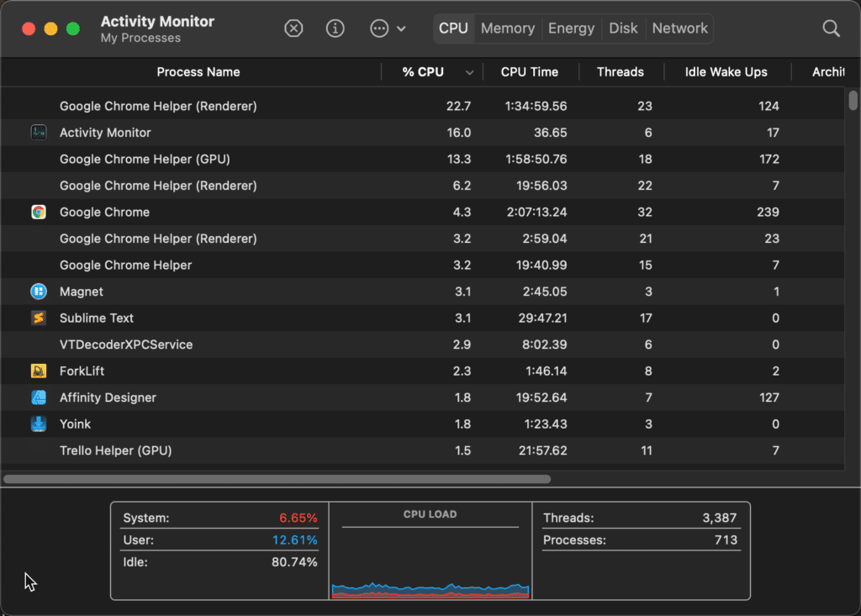The width and height of the screenshot is (861, 616).
Task: Click the stop process X icon
Action: [293, 29]
